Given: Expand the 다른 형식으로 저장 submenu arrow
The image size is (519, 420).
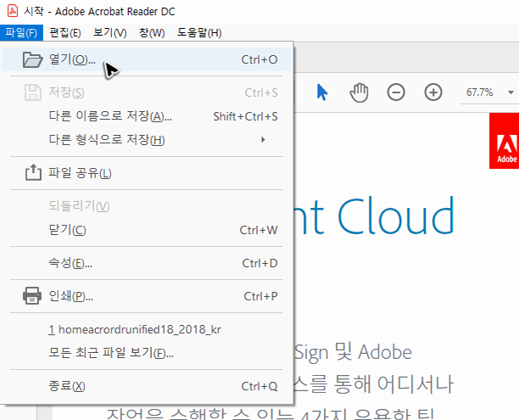Looking at the screenshot, I should coord(263,139).
